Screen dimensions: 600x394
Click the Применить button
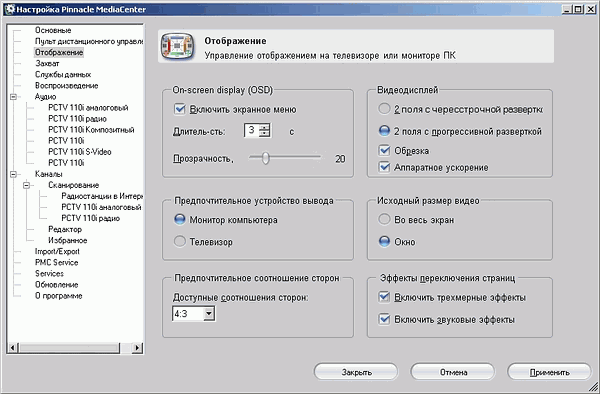click(549, 372)
